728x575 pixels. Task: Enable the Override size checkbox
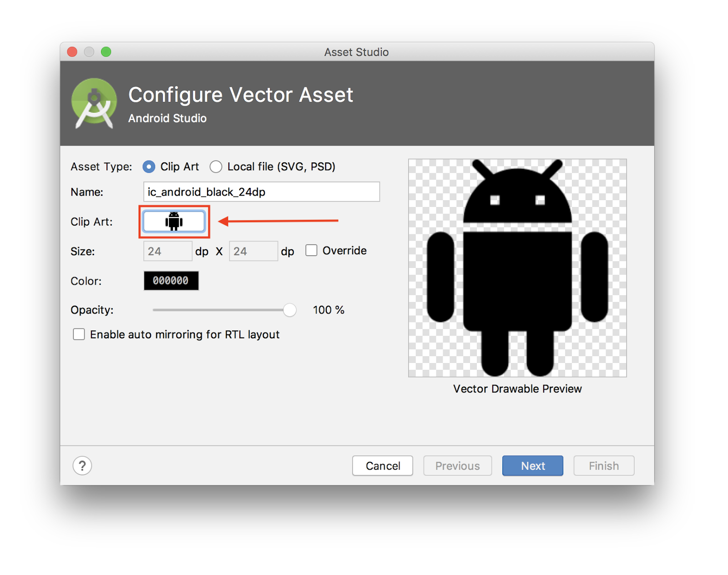[311, 250]
